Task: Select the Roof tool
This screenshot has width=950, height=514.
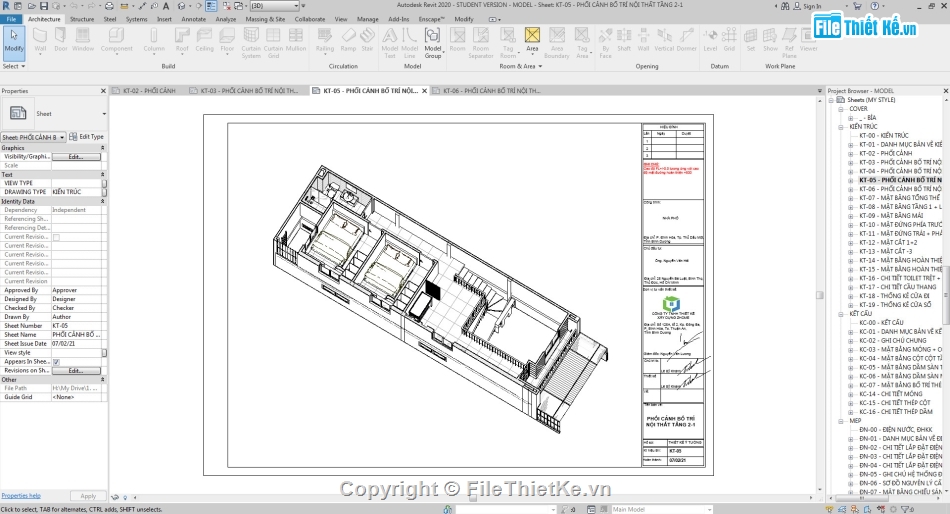Action: click(x=182, y=40)
